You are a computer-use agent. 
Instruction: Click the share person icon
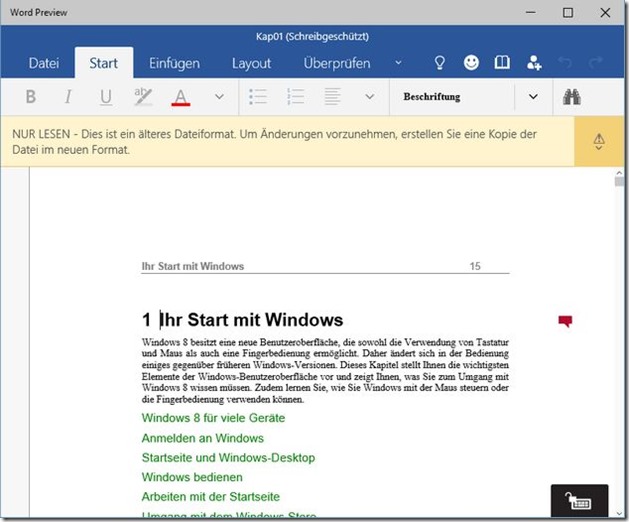(x=533, y=63)
